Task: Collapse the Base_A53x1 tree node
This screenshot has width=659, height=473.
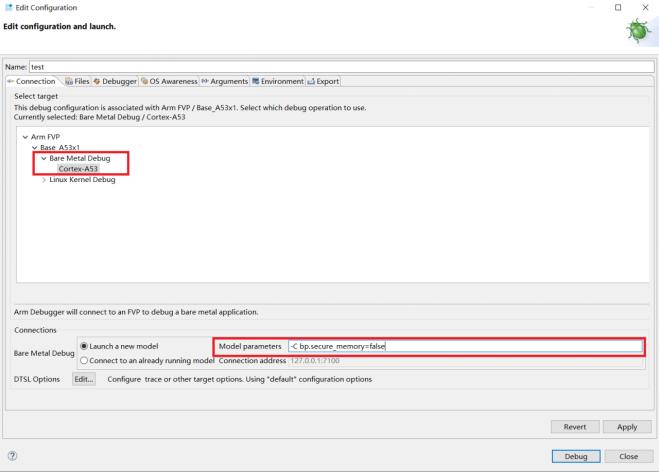Action: (34, 147)
